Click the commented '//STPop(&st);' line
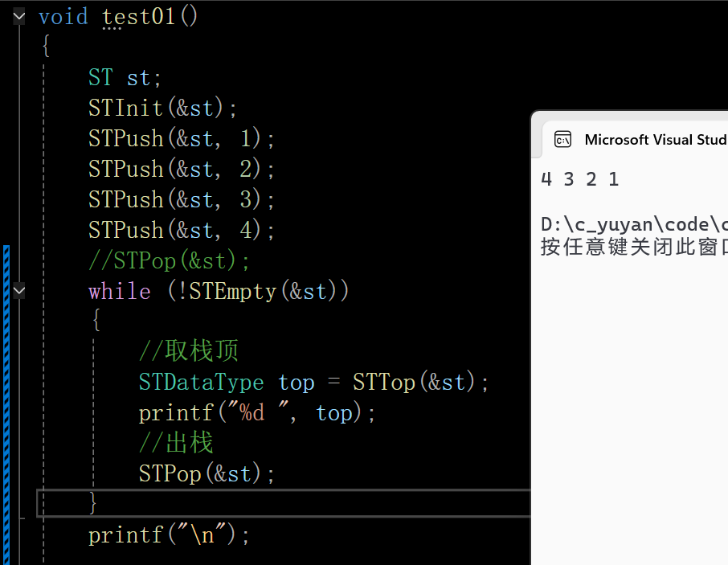This screenshot has height=565, width=728. 169,261
